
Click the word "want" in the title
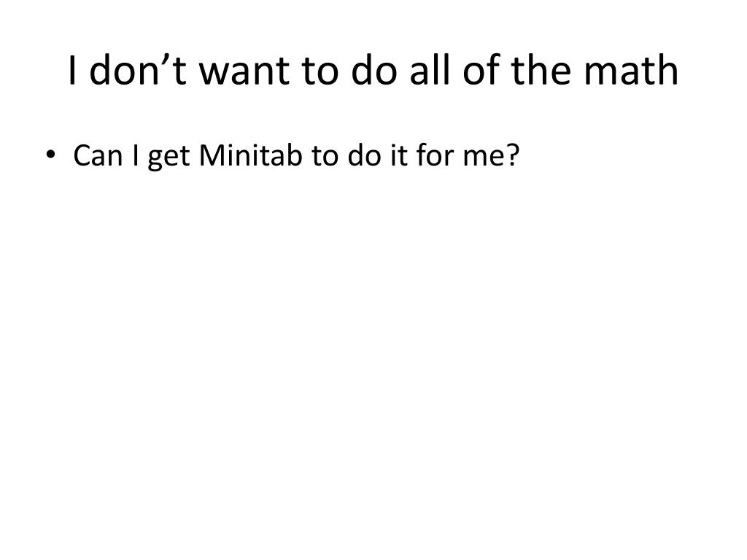pyautogui.click(x=244, y=72)
